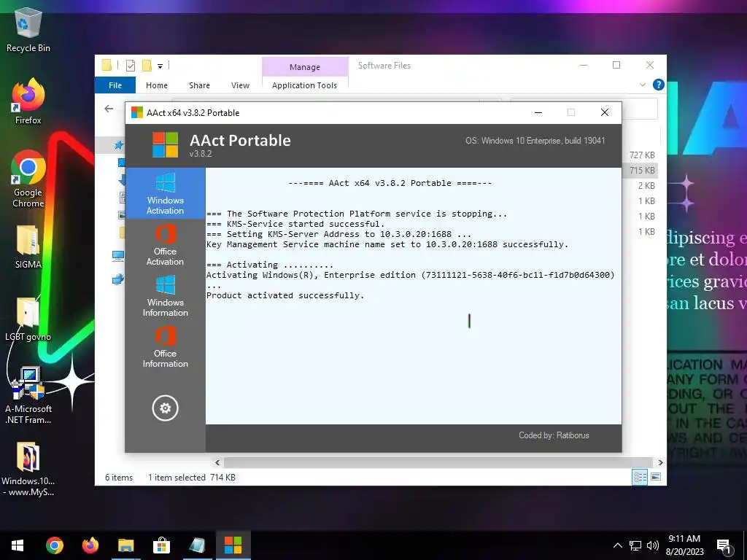Screen dimensions: 747x560
Task: Open Application Tools tab in Explorer
Action: click(x=304, y=85)
